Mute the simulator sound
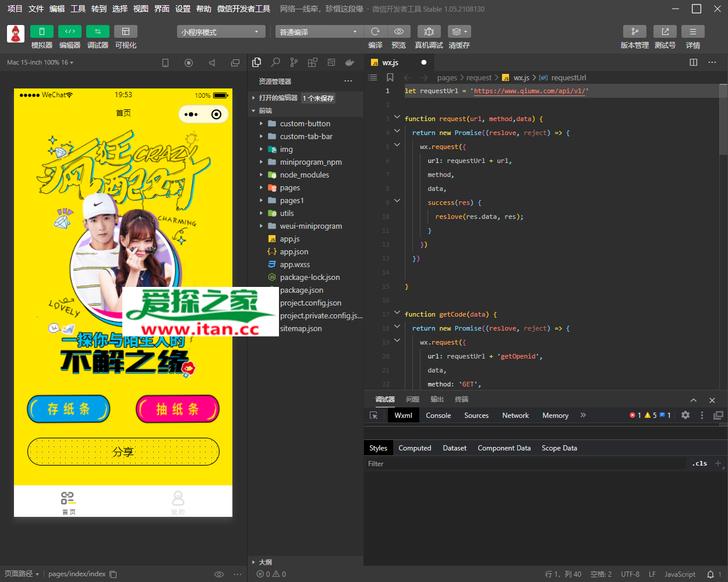The height and width of the screenshot is (582, 728). (212, 63)
